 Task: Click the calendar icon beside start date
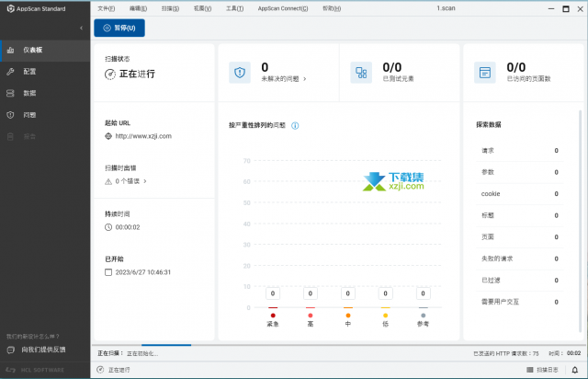click(108, 272)
